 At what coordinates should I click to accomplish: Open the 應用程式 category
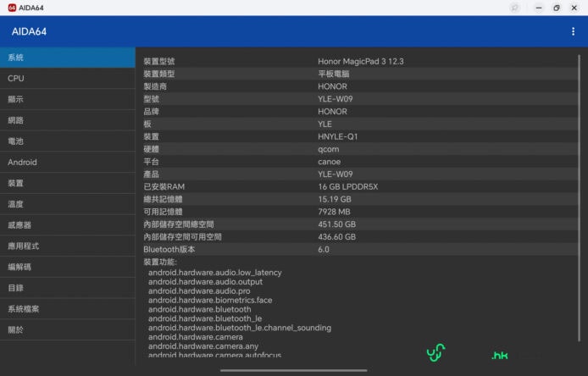(x=68, y=246)
